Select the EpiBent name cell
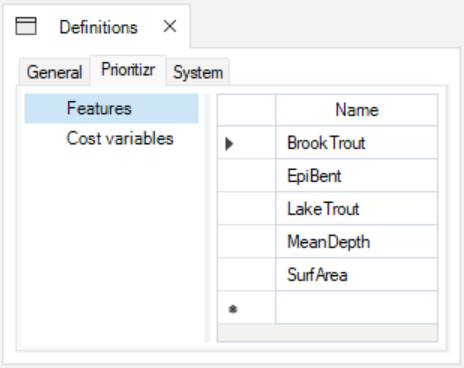The image size is (464, 368). coord(357,176)
